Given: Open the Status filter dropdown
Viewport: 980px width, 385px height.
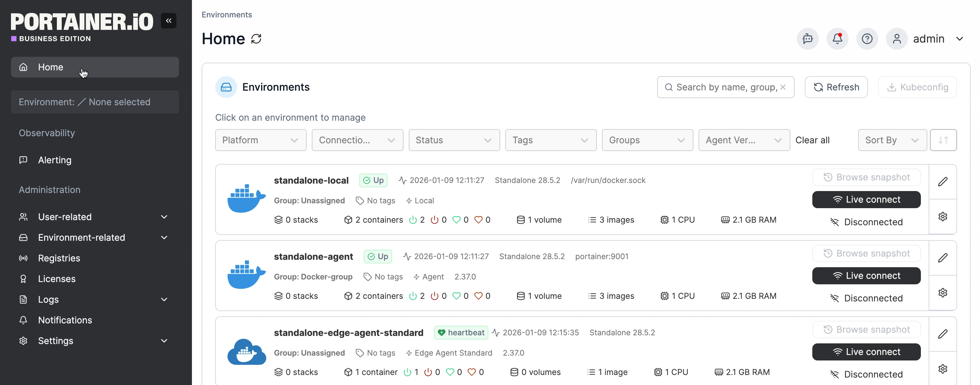Looking at the screenshot, I should pos(454,140).
